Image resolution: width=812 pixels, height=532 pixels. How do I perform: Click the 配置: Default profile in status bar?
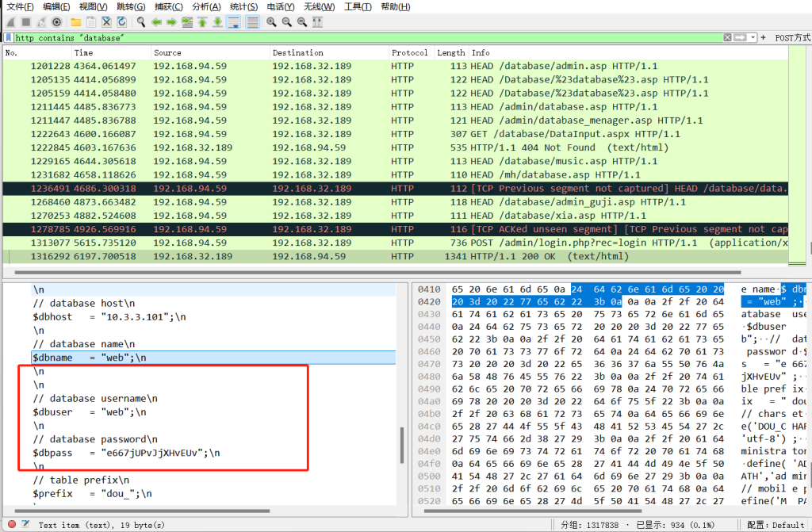pyautogui.click(x=776, y=525)
